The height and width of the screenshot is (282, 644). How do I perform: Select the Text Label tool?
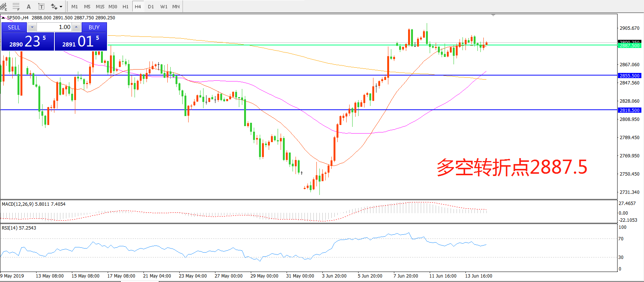click(41, 6)
